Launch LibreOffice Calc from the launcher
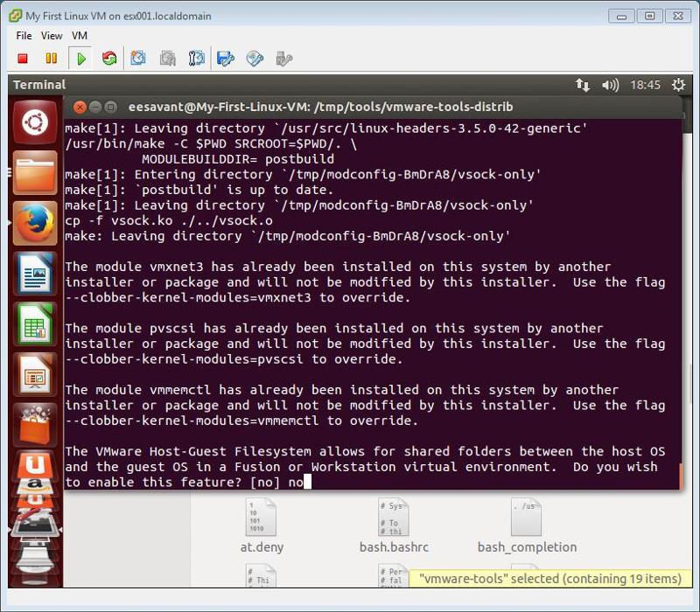 click(35, 324)
